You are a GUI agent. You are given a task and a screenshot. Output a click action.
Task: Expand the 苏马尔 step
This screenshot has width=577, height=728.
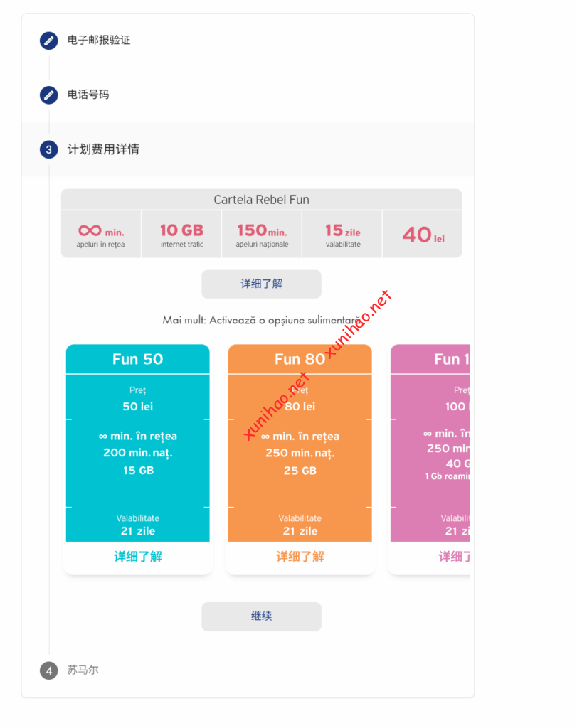pos(83,670)
